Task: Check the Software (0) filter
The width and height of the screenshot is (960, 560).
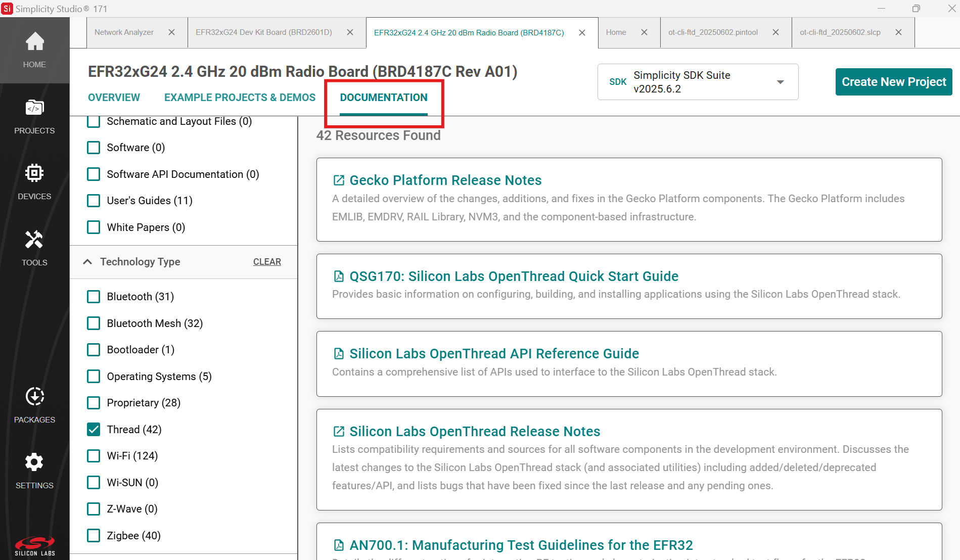Action: pyautogui.click(x=94, y=148)
